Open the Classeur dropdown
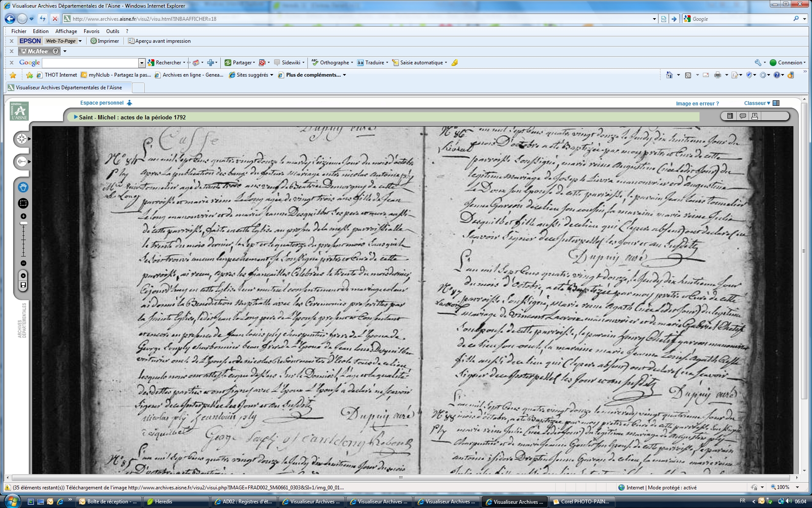The height and width of the screenshot is (508, 812). pos(757,103)
